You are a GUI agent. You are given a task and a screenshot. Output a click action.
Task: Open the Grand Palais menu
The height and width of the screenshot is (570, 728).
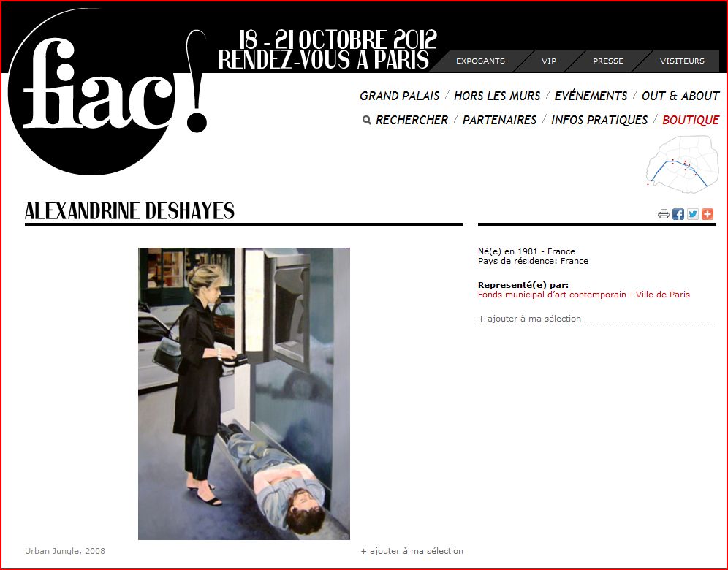(x=400, y=96)
